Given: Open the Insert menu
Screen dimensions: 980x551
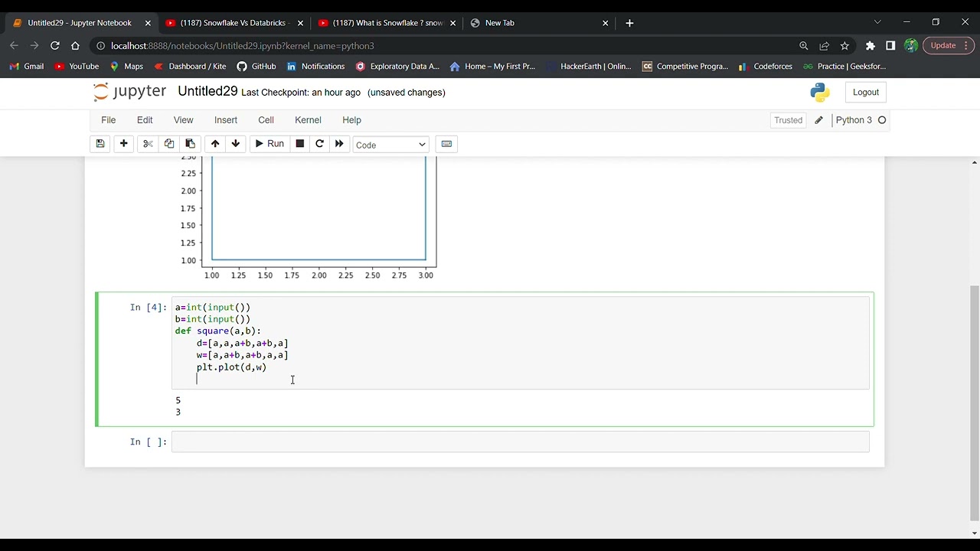Looking at the screenshot, I should click(226, 120).
